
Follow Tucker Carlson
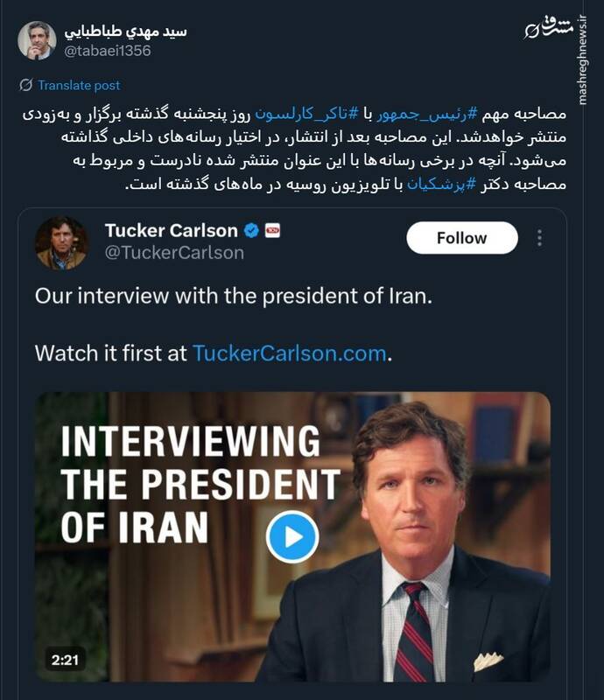(x=461, y=238)
